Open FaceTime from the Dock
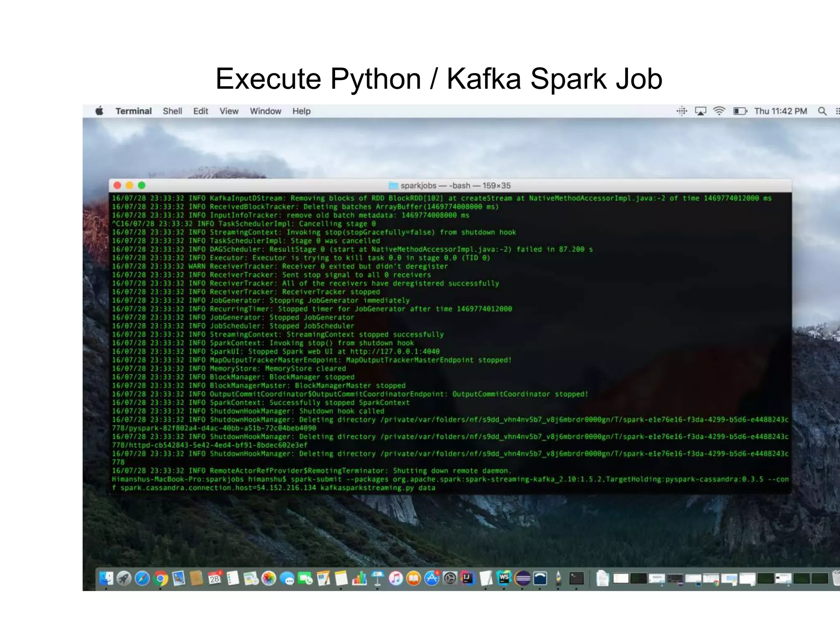Image resolution: width=840 pixels, height=630 pixels. [305, 578]
